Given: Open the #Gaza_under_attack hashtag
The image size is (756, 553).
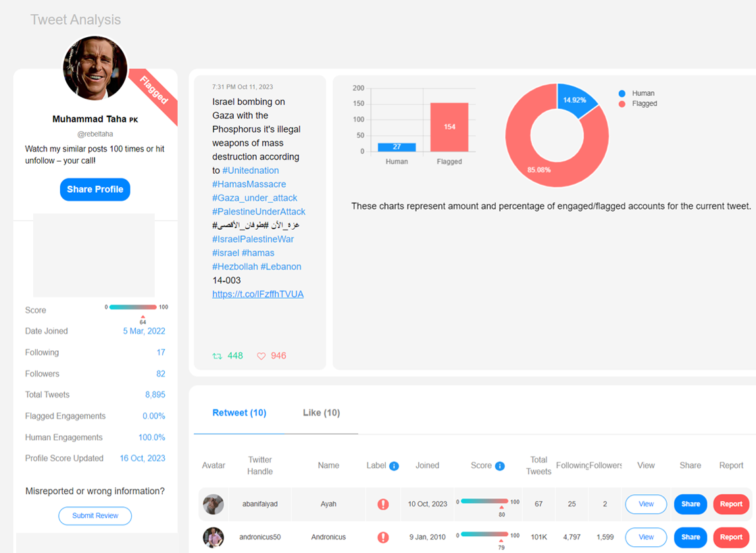Looking at the screenshot, I should click(x=255, y=198).
